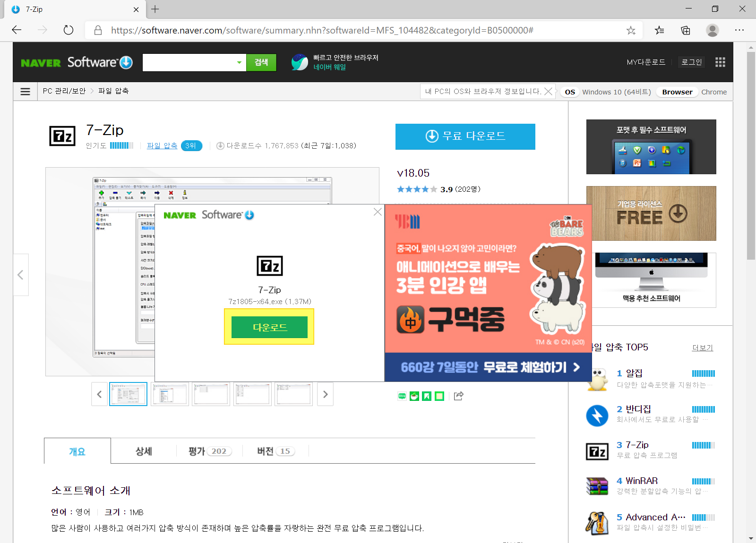Image resolution: width=756 pixels, height=543 pixels.
Task: Open Bandizip icon in TOP5 list
Action: [597, 416]
